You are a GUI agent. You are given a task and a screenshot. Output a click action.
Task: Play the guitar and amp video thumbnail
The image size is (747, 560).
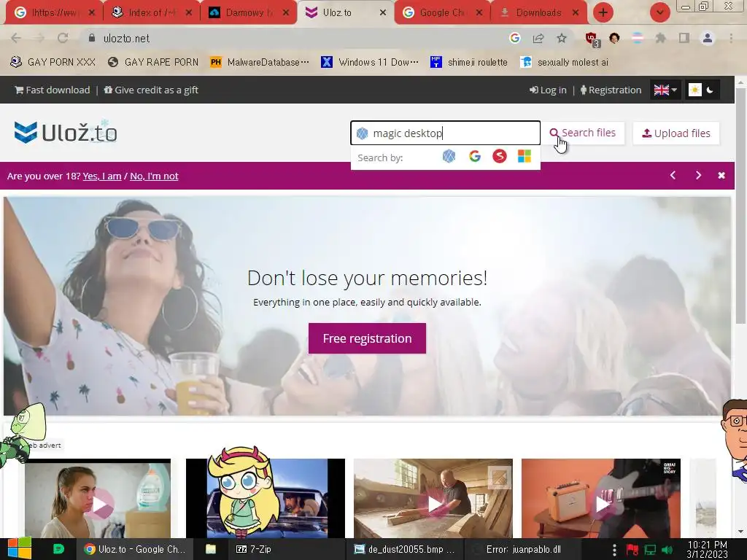[x=601, y=499]
